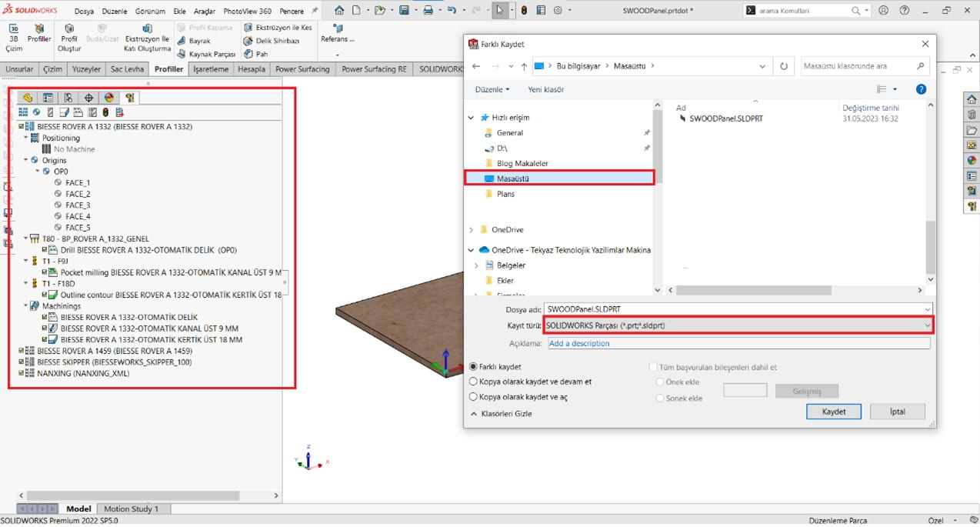980x527 pixels.
Task: Open the FeatureManager tree tab icon
Action: click(x=28, y=98)
